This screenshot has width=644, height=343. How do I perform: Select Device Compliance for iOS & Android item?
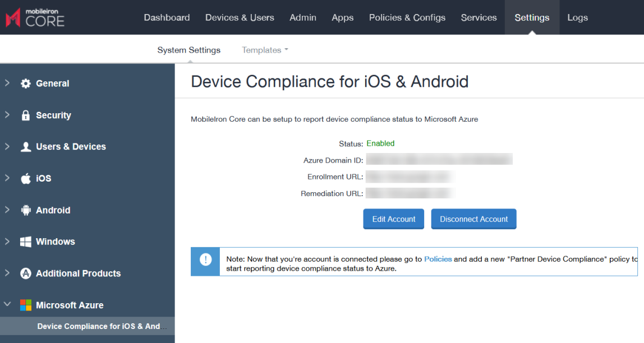(101, 326)
